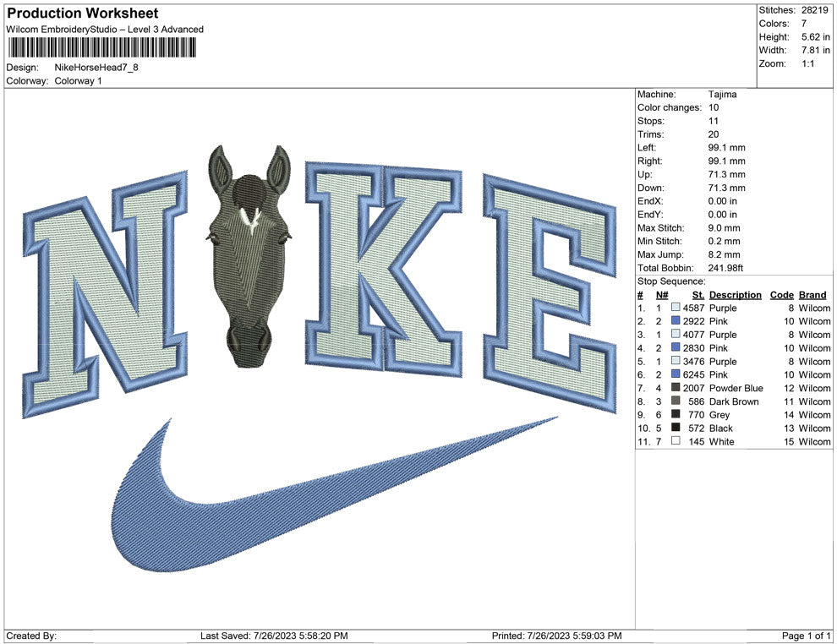Click the Width value '7.81 in'
The height and width of the screenshot is (644, 837).
(x=815, y=50)
